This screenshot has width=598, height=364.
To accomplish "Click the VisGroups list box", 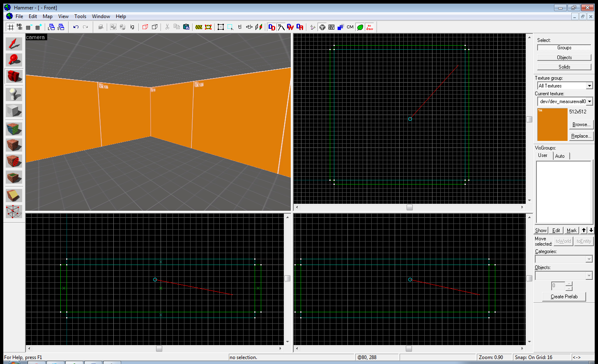I will pyautogui.click(x=563, y=192).
